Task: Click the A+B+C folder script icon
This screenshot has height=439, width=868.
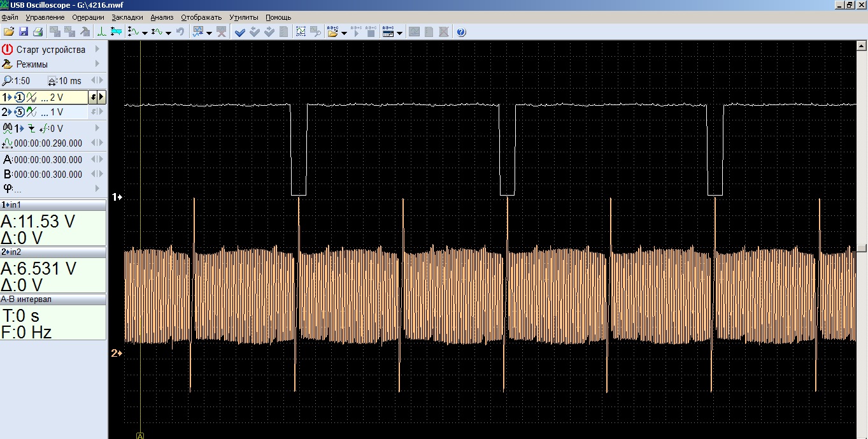Action: 332,32
